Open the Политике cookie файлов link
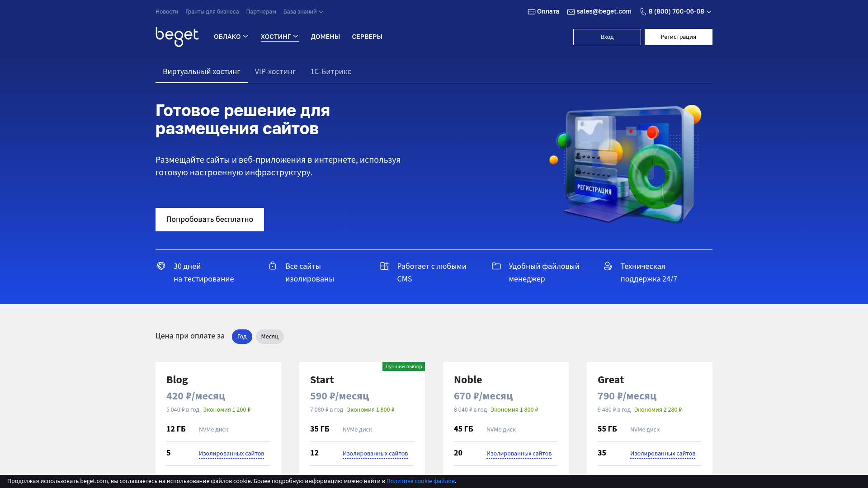Image resolution: width=868 pixels, height=488 pixels. tap(420, 481)
